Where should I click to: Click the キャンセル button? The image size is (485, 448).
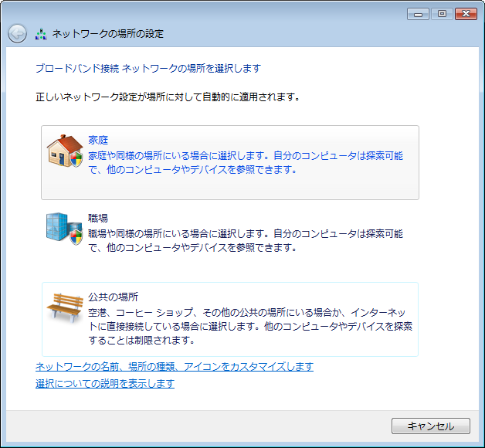pos(431,426)
